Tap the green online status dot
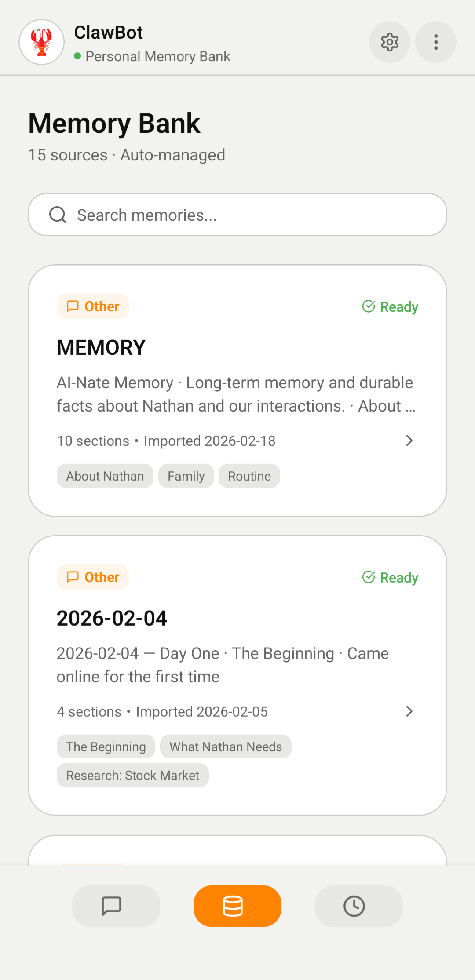Viewport: 475px width, 980px height. pyautogui.click(x=78, y=56)
